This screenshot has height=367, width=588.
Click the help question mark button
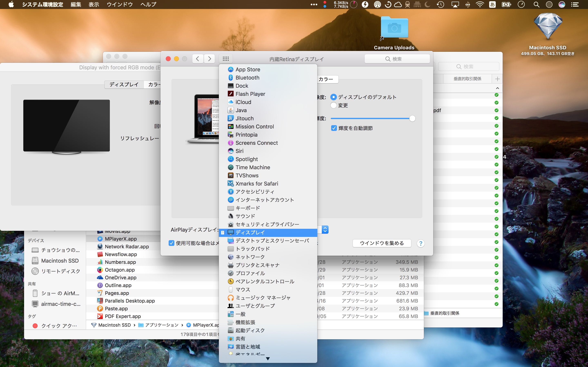pyautogui.click(x=421, y=243)
